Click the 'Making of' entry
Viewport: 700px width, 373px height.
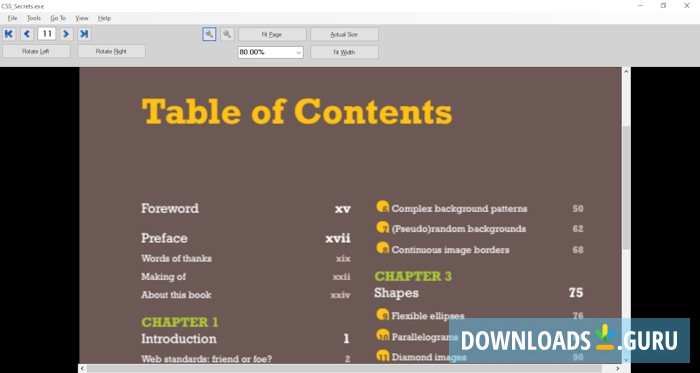point(163,277)
